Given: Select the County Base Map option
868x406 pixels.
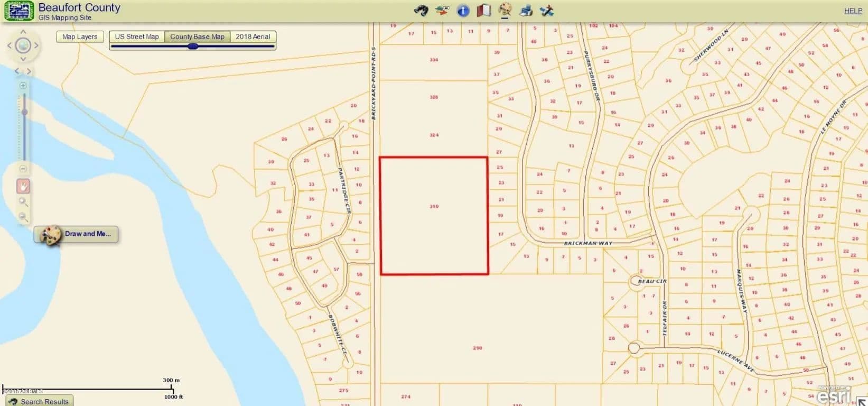Looking at the screenshot, I should [x=197, y=36].
